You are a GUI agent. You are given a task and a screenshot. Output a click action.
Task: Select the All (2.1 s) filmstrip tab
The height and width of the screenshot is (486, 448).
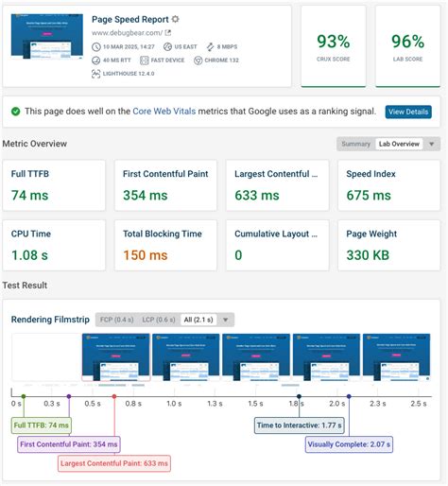(x=198, y=320)
